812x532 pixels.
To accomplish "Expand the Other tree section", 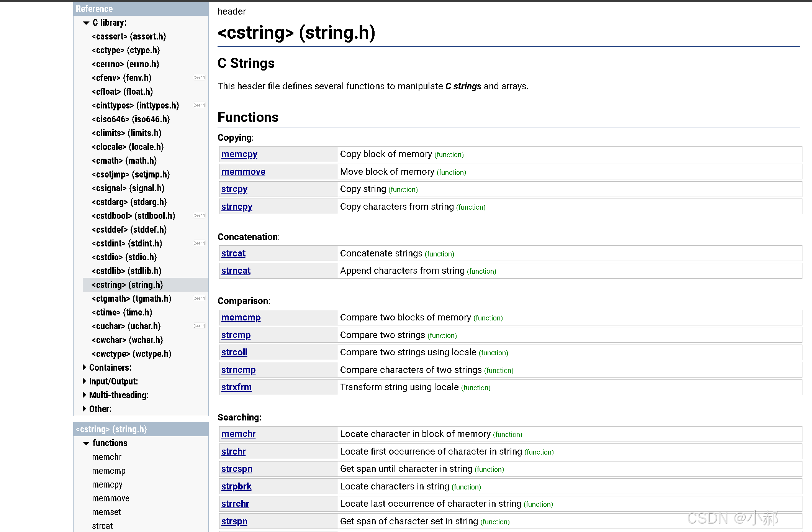I will (85, 409).
